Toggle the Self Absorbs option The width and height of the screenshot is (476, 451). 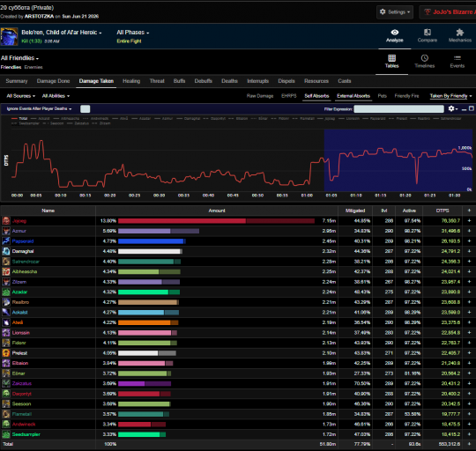[316, 96]
